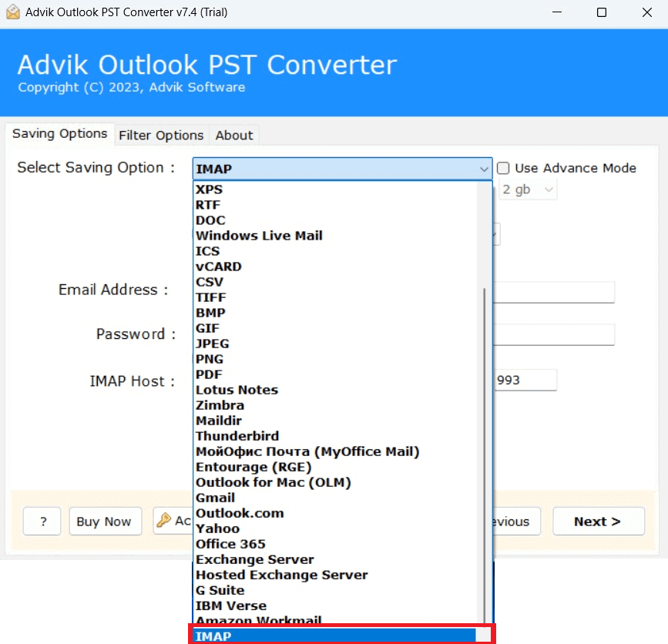Switch to the Filter Options tab
This screenshot has height=644, width=668.
(x=161, y=136)
